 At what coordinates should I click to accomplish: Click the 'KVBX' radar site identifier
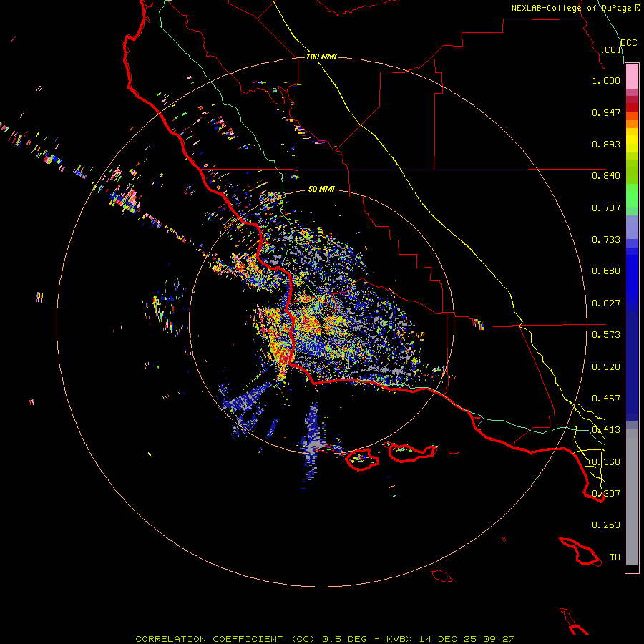click(399, 639)
